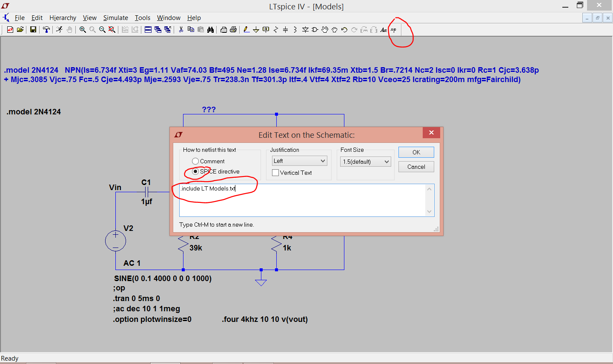Click the ';ac dec 10 1 1meg' comment text

[x=147, y=309]
